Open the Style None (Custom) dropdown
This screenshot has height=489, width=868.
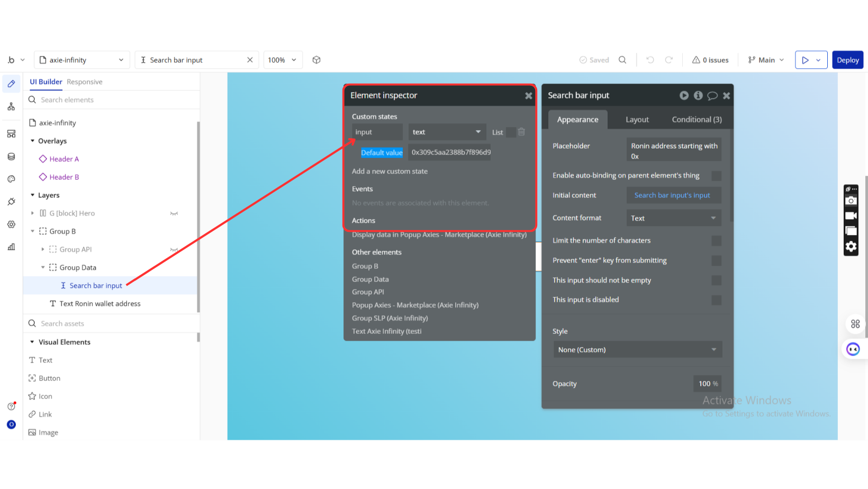point(638,350)
